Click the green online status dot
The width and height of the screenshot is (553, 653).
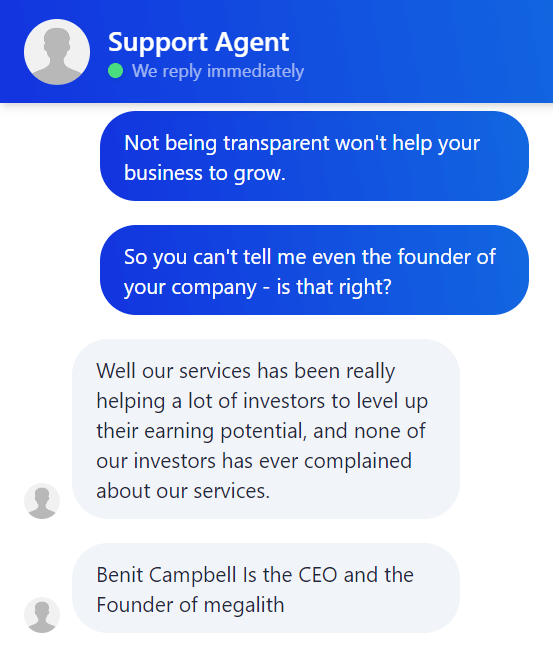click(115, 71)
